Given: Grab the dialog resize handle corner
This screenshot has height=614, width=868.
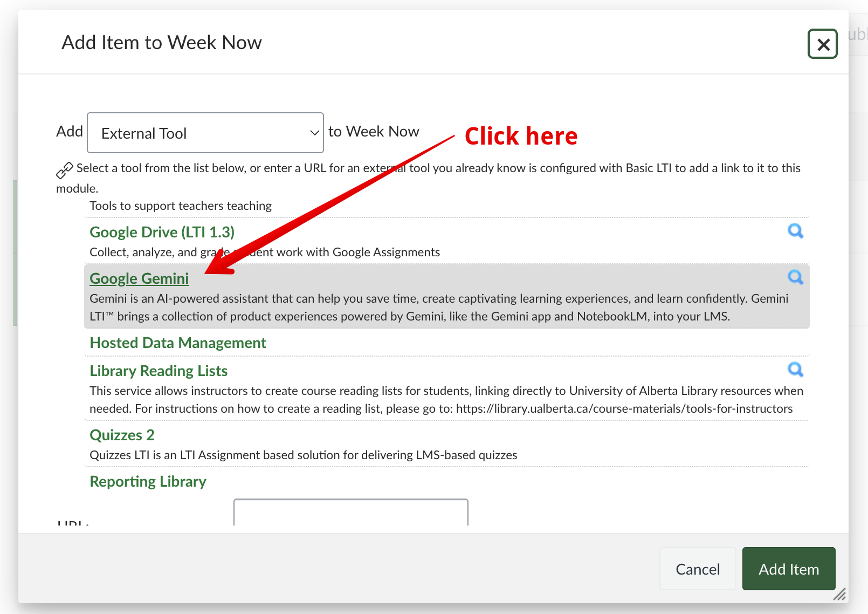Looking at the screenshot, I should click(x=839, y=594).
